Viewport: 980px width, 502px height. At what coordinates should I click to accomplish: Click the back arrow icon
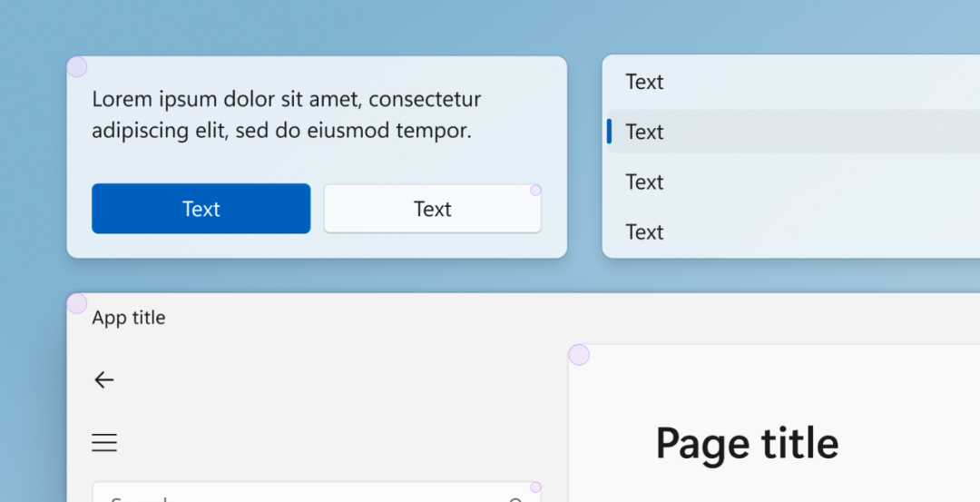click(104, 380)
